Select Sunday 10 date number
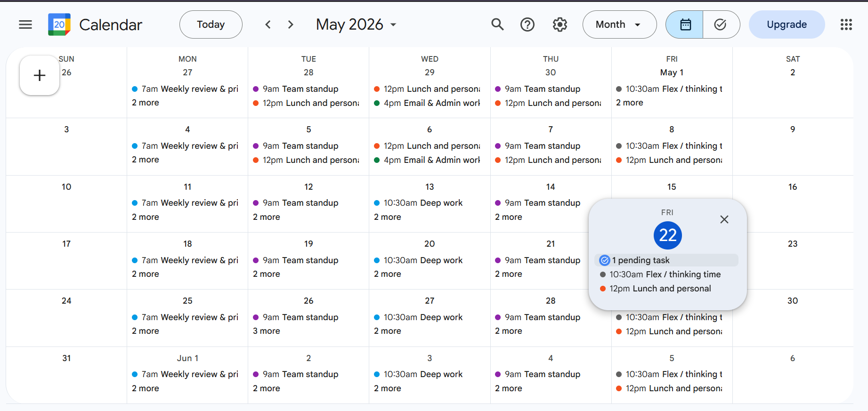Viewport: 868px width, 411px height. point(66,187)
